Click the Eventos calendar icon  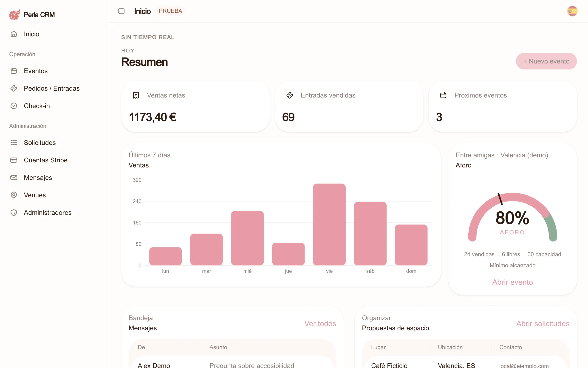coord(14,71)
